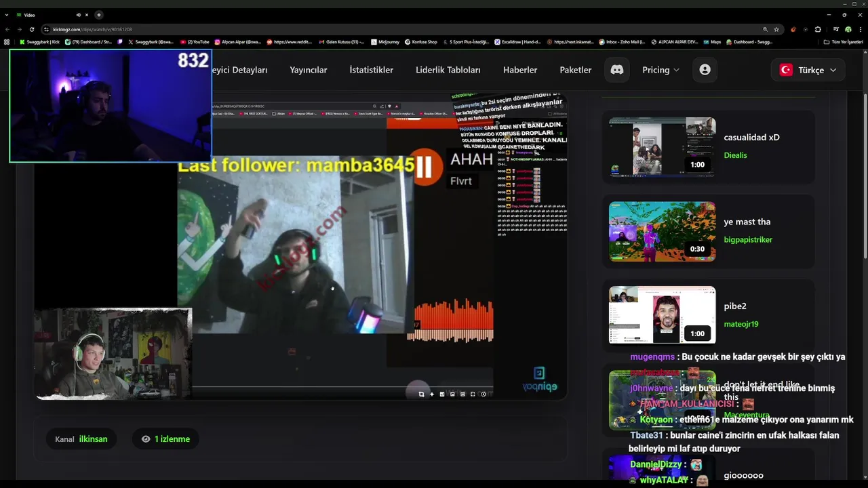Go to Liderlik Tabloları
868x488 pixels.
coord(448,70)
